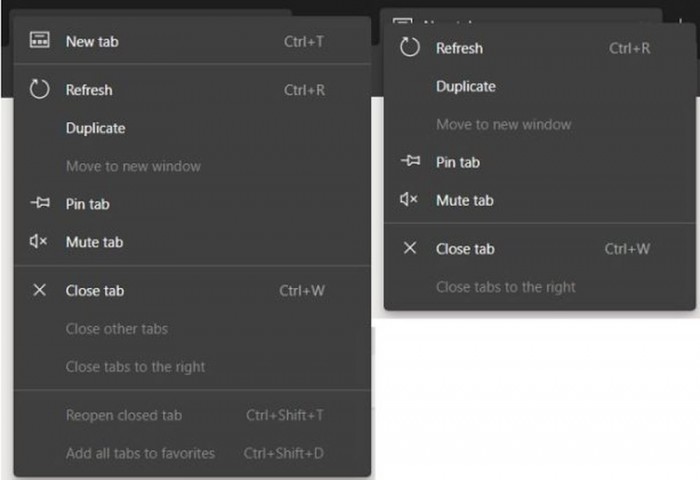Click the pushpin icon in the shorter menu
Image resolution: width=700 pixels, height=480 pixels.
click(410, 162)
